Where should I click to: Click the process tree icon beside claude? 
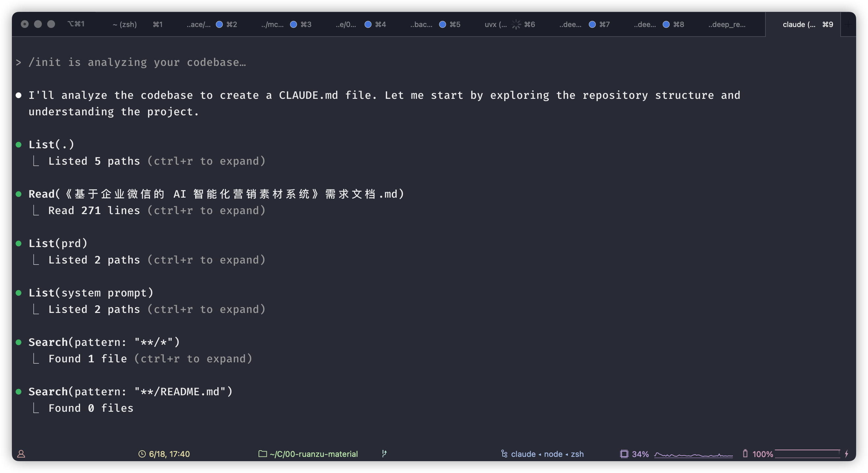point(504,454)
